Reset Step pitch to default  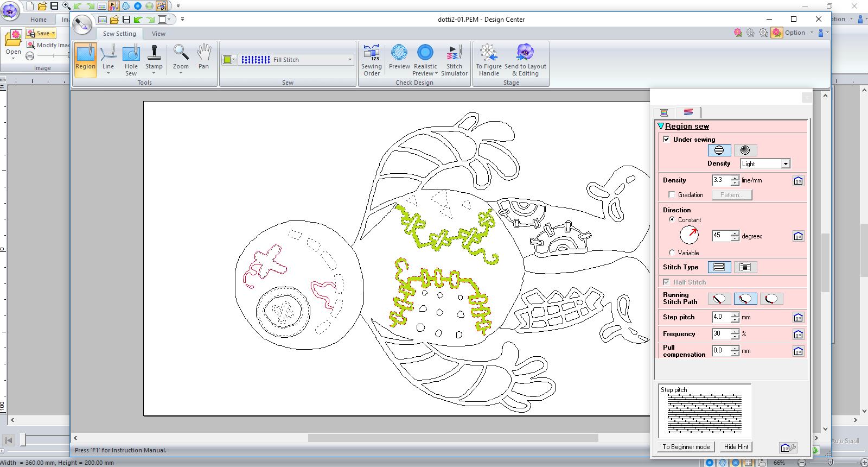click(x=798, y=318)
